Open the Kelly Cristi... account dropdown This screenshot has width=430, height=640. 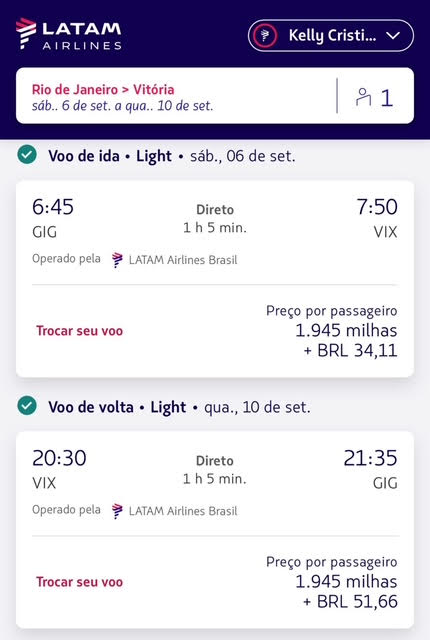tap(331, 36)
